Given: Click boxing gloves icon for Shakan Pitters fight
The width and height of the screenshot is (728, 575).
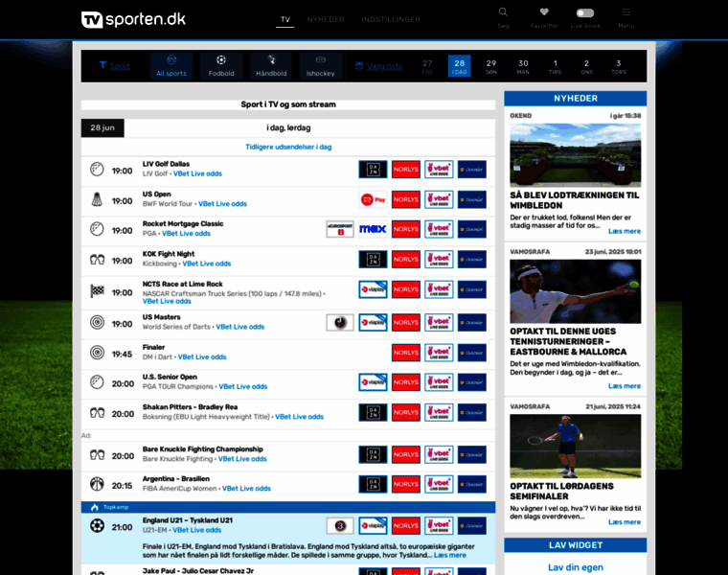Looking at the screenshot, I should tap(97, 412).
